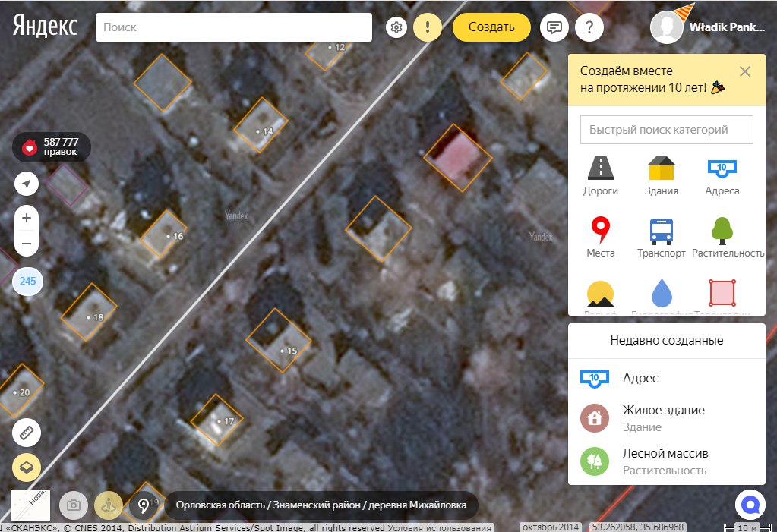Choose recently created Адрес item

tap(667, 379)
